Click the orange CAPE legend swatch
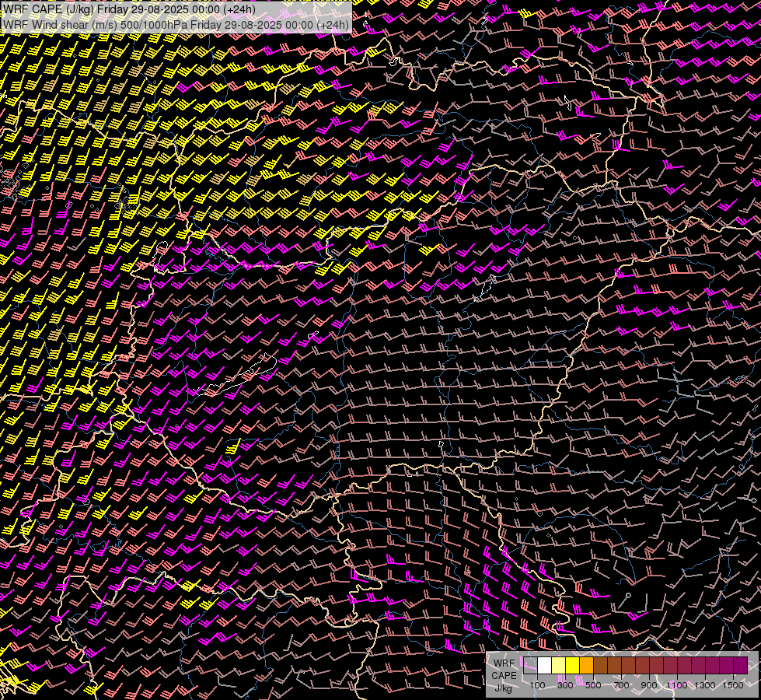This screenshot has width=761, height=700. tap(586, 665)
